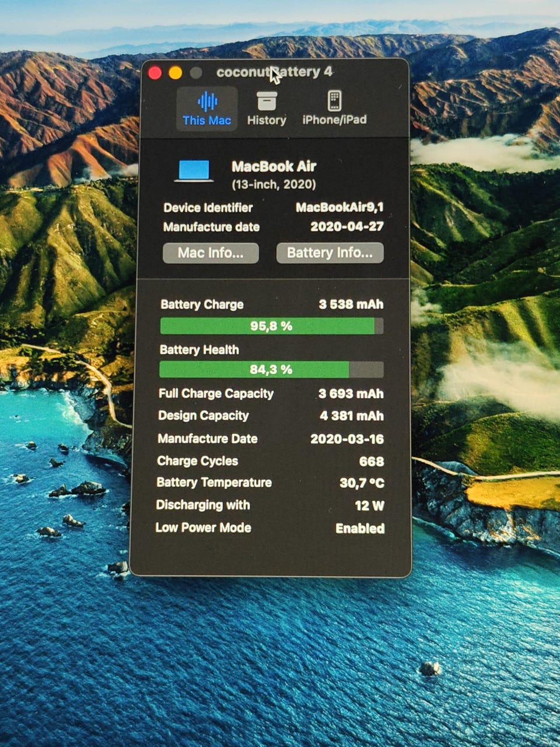Click the Full Charge Capacity label
The height and width of the screenshot is (747, 560).
click(216, 394)
